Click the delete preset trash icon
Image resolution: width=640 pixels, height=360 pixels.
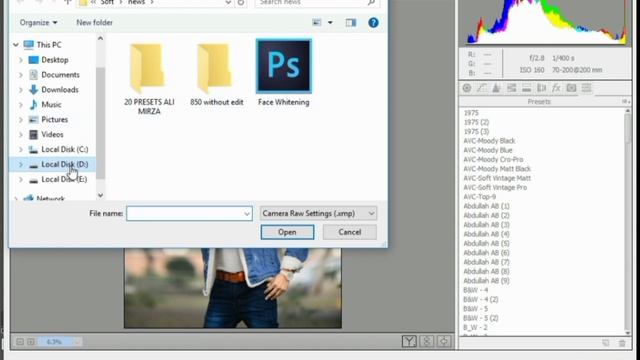(x=622, y=343)
